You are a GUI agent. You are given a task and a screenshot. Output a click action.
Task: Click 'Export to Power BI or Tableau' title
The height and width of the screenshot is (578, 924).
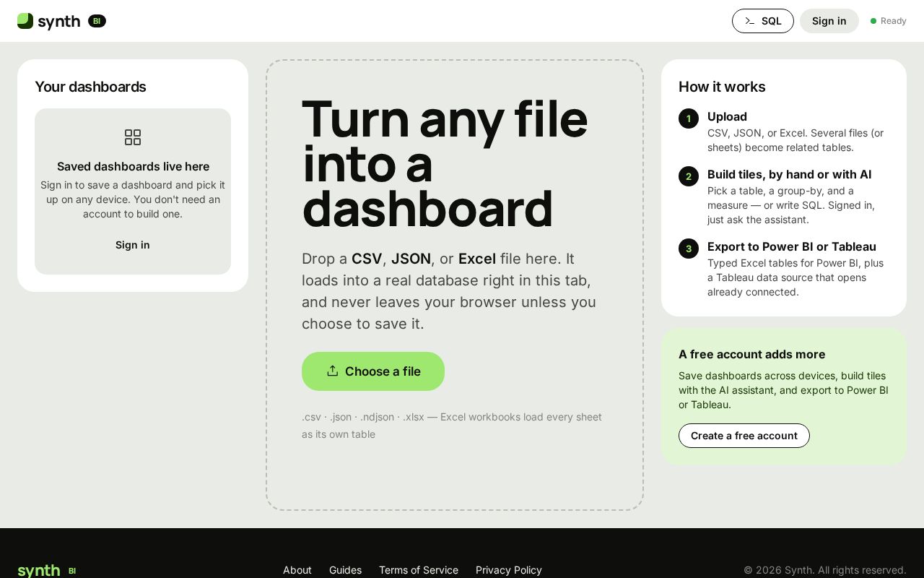pos(791,246)
